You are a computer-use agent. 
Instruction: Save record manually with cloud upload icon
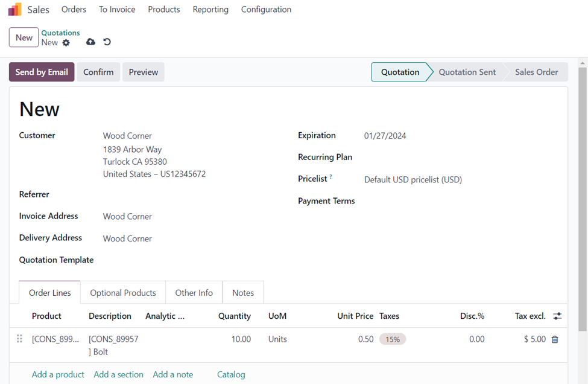point(90,42)
